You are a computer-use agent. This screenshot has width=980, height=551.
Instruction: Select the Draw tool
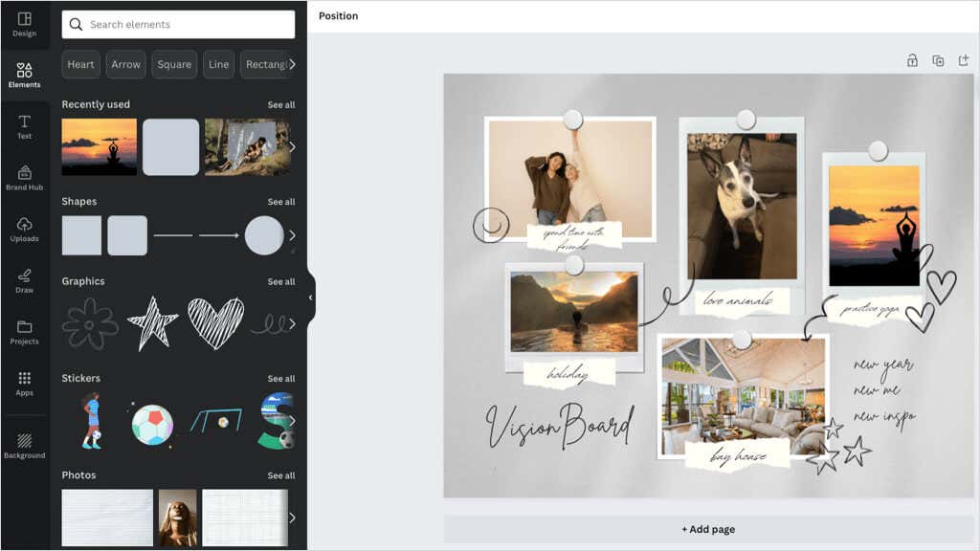click(x=24, y=281)
